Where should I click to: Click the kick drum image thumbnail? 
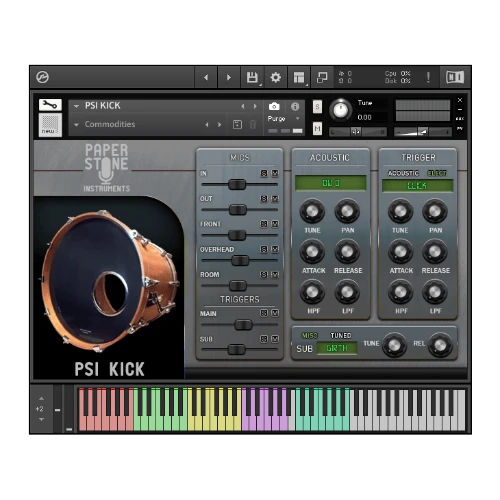point(109,287)
